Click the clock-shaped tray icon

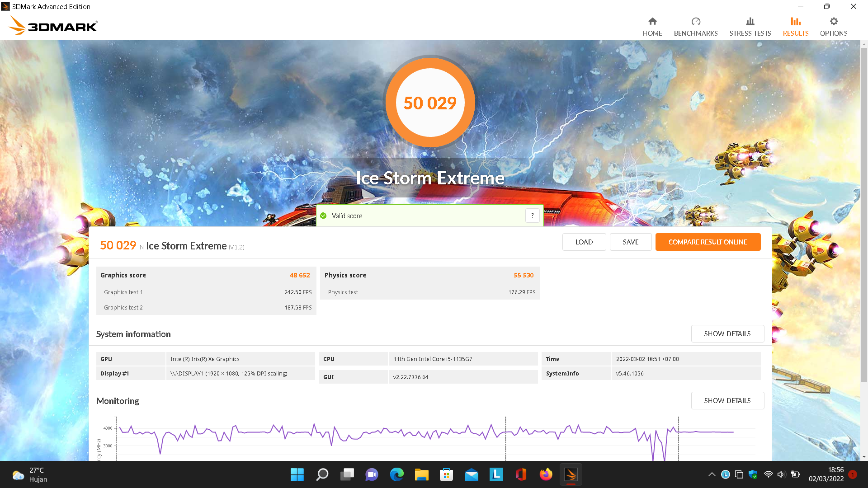(725, 474)
